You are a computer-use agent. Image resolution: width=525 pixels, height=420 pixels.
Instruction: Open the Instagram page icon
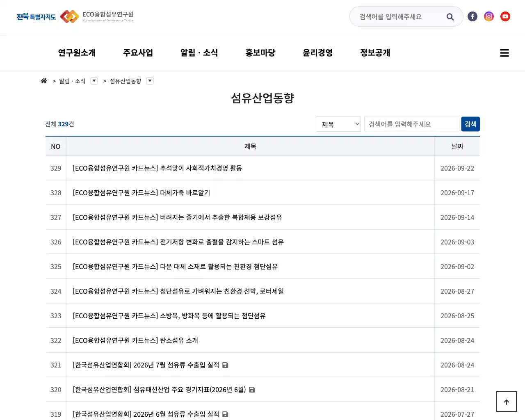tap(489, 16)
